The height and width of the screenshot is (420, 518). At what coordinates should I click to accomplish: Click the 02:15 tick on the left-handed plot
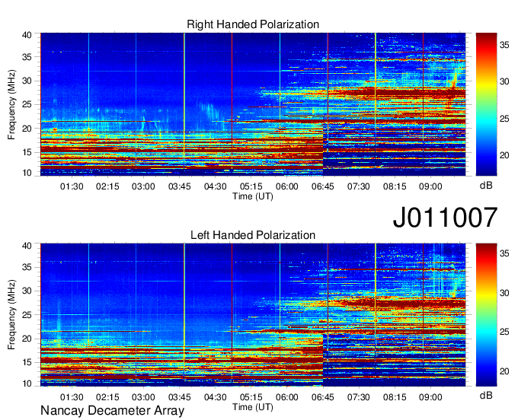click(x=107, y=397)
